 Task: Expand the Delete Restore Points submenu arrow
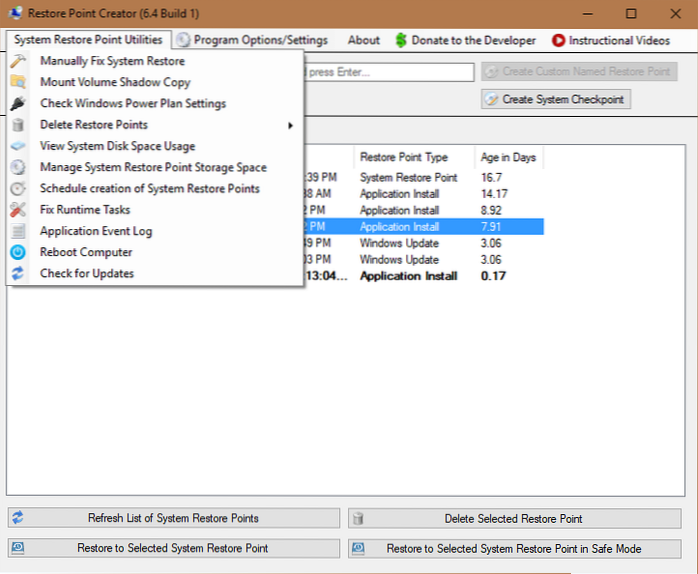click(x=291, y=125)
